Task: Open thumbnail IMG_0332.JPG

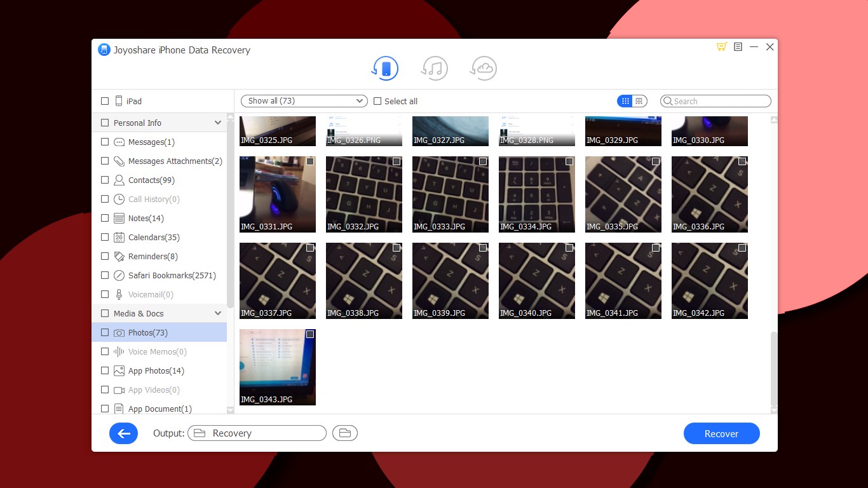Action: point(364,194)
